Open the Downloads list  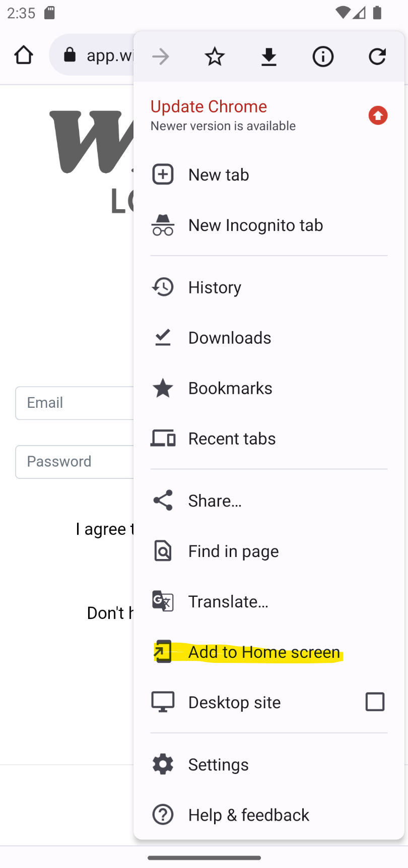[269, 338]
